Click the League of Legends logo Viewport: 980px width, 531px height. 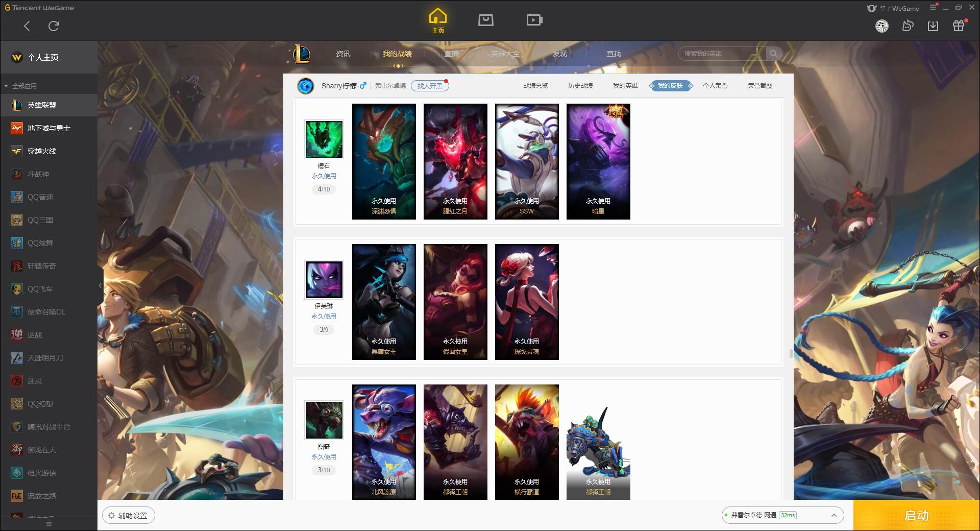tap(301, 54)
